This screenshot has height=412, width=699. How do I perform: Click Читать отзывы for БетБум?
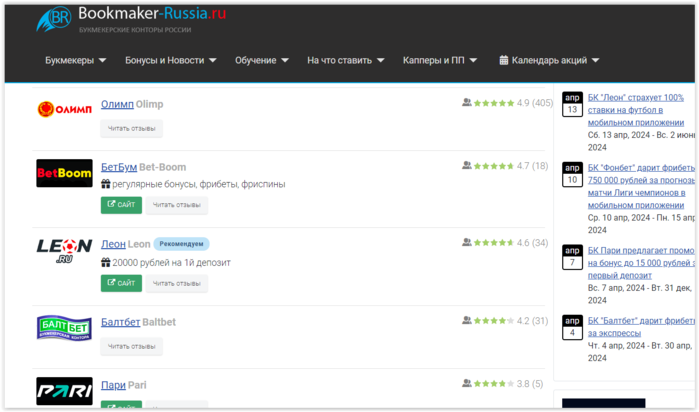coord(177,205)
